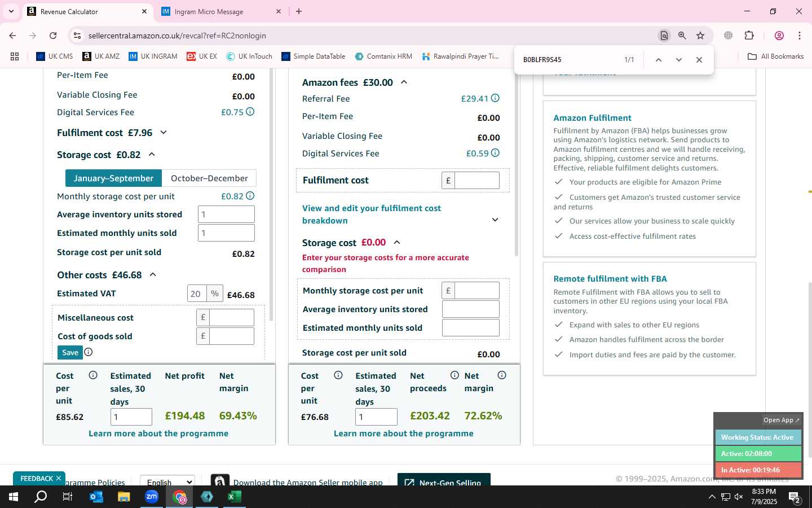The image size is (812, 508).
Task: Open Windows Start menu
Action: (14, 497)
